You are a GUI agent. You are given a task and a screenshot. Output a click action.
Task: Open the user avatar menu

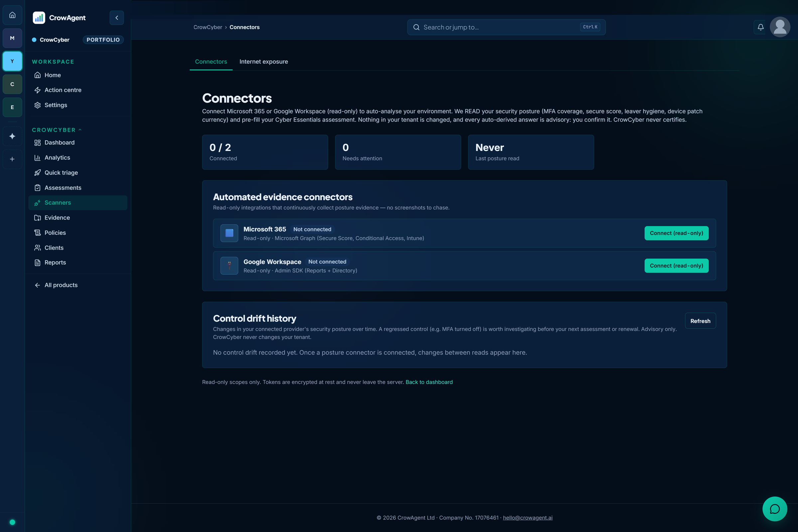(780, 27)
